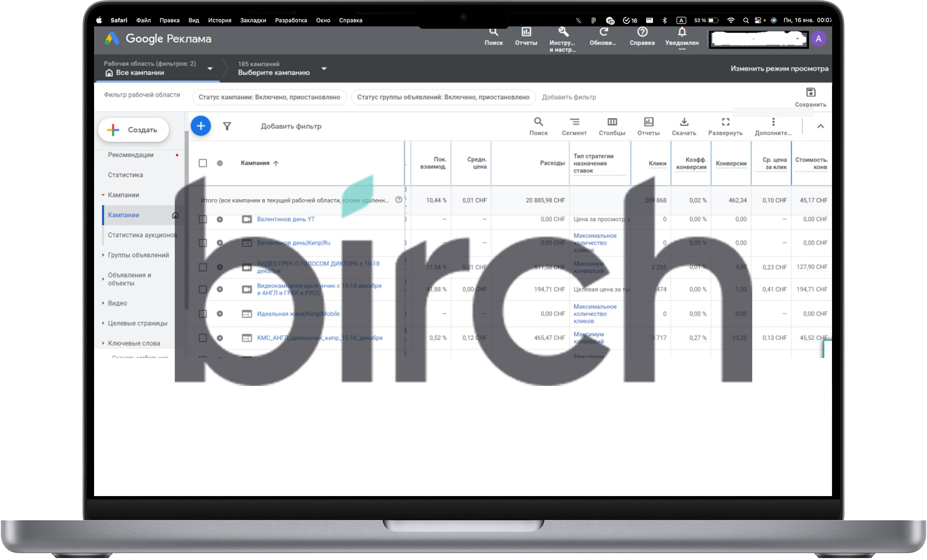Click the Segment (Сегмент) icon
The image size is (927, 560).
click(574, 122)
